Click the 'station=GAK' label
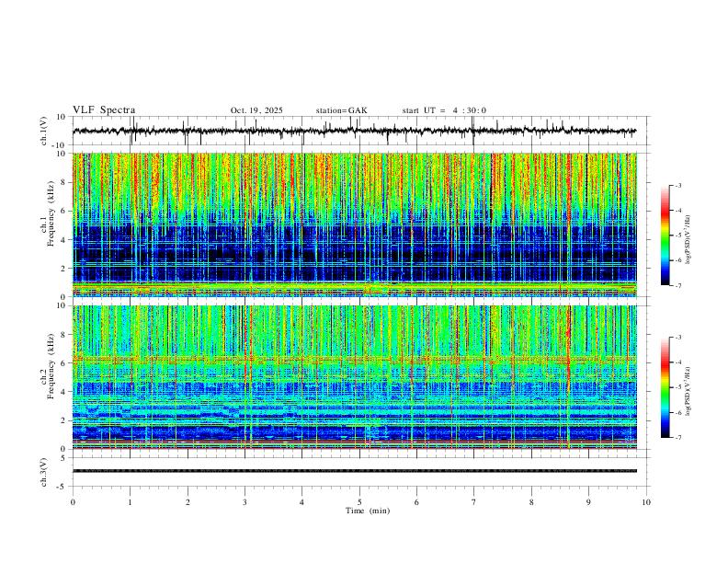Viewport: 728px width, 563px height. pyautogui.click(x=341, y=110)
